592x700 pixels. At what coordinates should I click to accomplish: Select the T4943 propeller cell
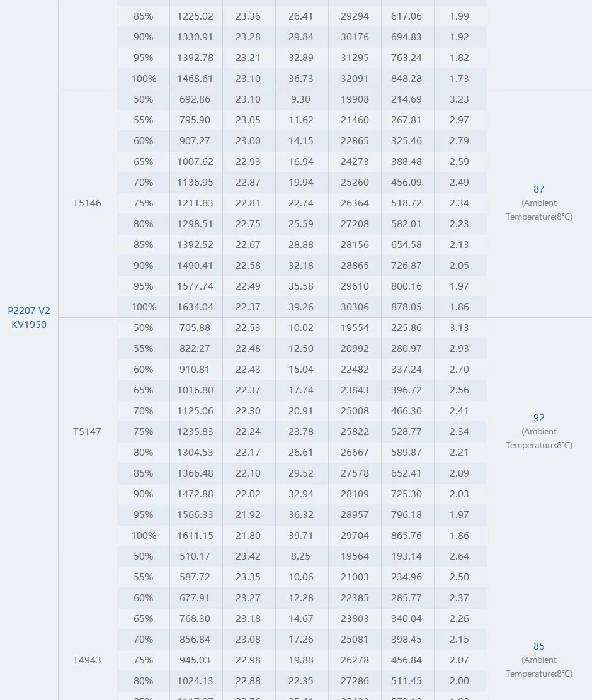87,660
